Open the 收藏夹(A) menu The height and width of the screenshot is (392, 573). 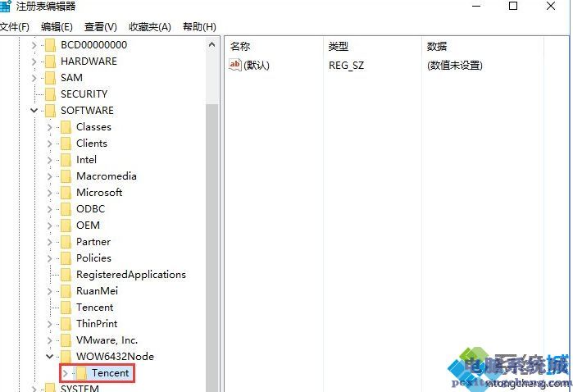[150, 27]
